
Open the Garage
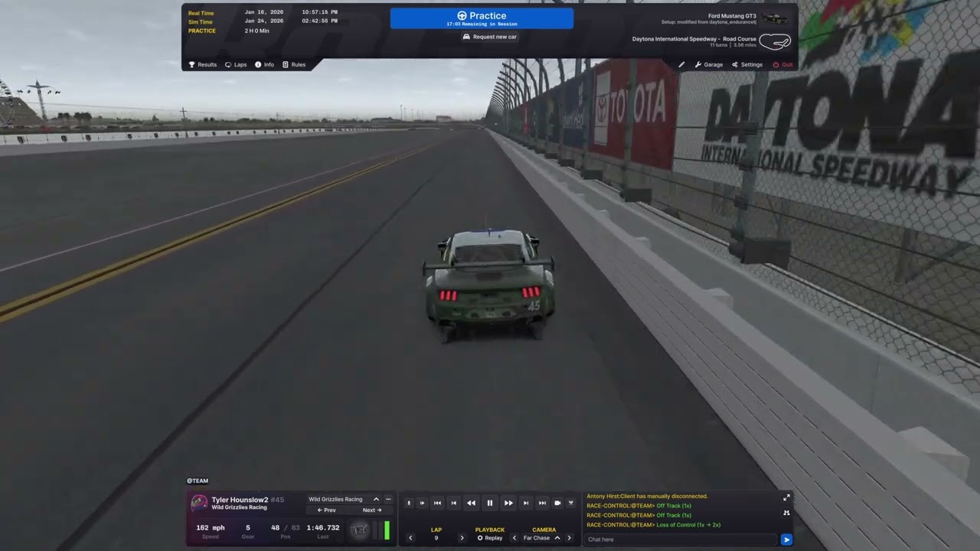(x=709, y=64)
